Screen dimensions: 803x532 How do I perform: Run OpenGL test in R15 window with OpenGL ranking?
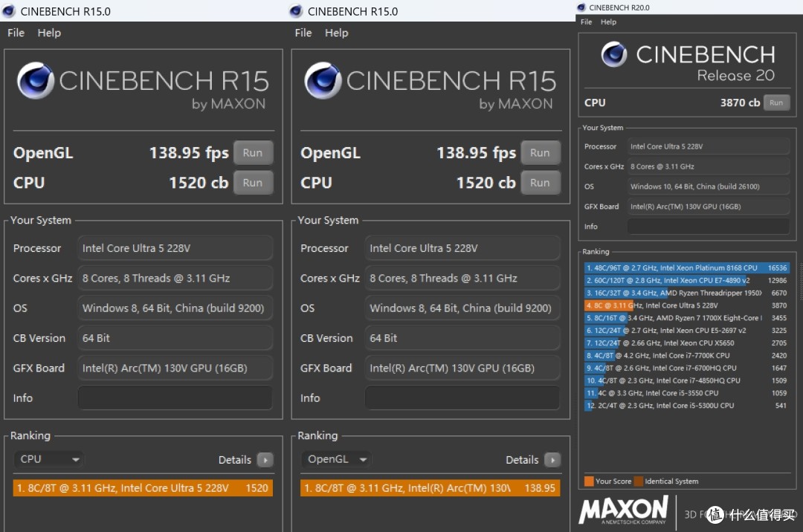pos(541,152)
